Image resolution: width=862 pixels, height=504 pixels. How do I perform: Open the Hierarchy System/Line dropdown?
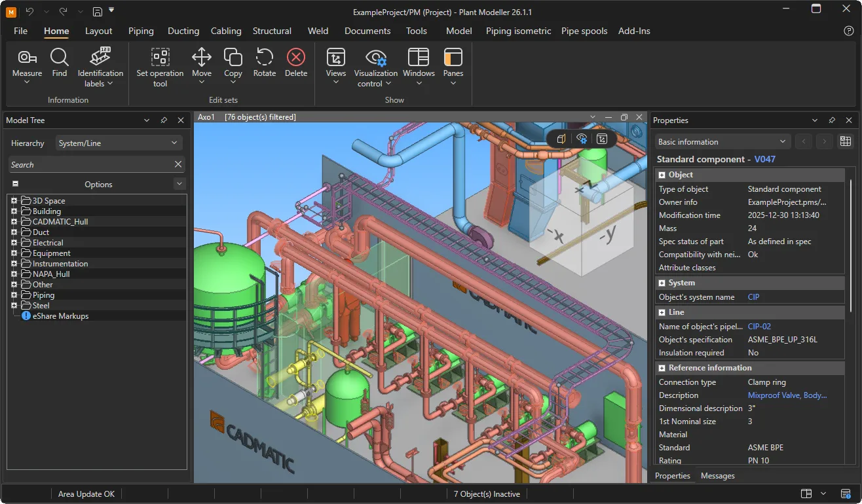click(119, 143)
